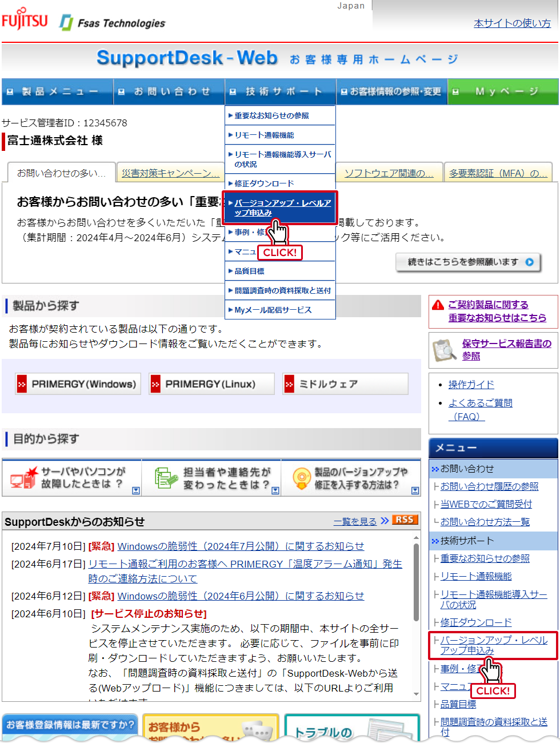The height and width of the screenshot is (743, 560).
Task: Click the red icon on ミドルウェア
Action: click(x=289, y=384)
